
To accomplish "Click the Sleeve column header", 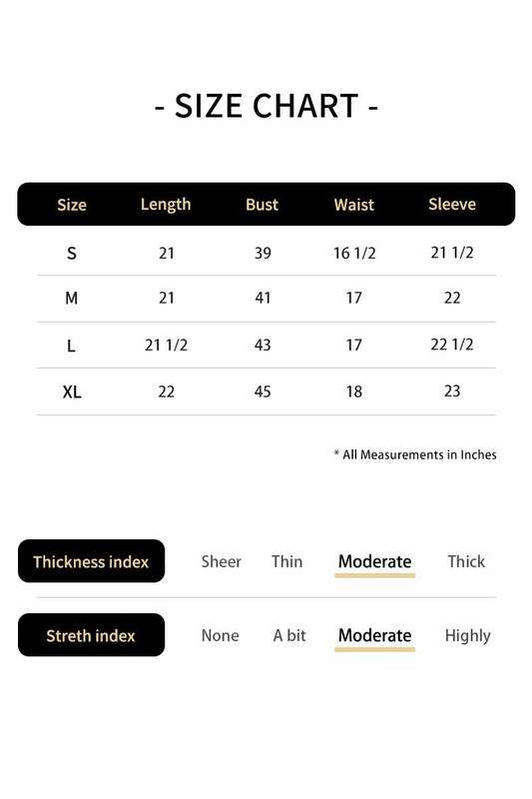I will click(452, 205).
